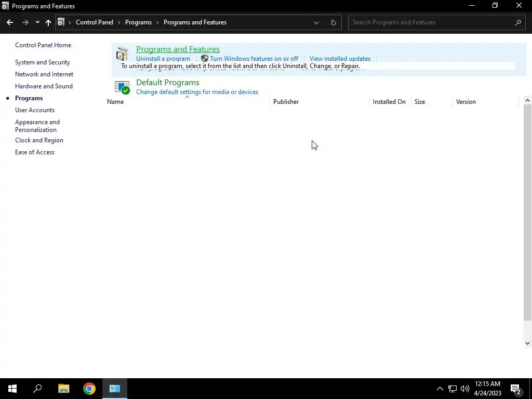
Task: Restore down the Programs and Features window
Action: [x=495, y=6]
